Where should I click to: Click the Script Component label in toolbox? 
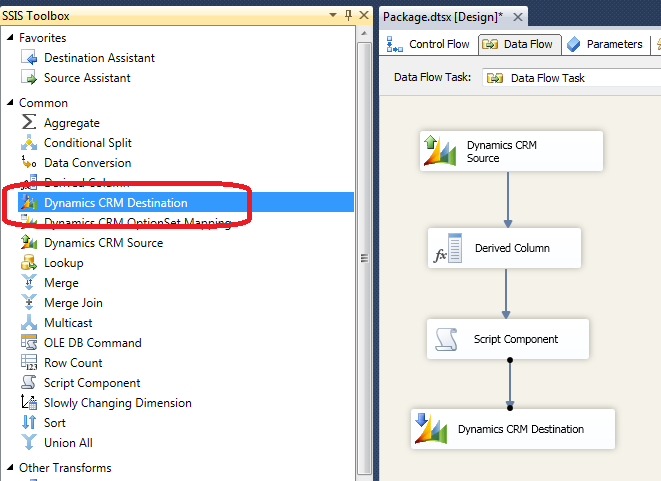92,383
